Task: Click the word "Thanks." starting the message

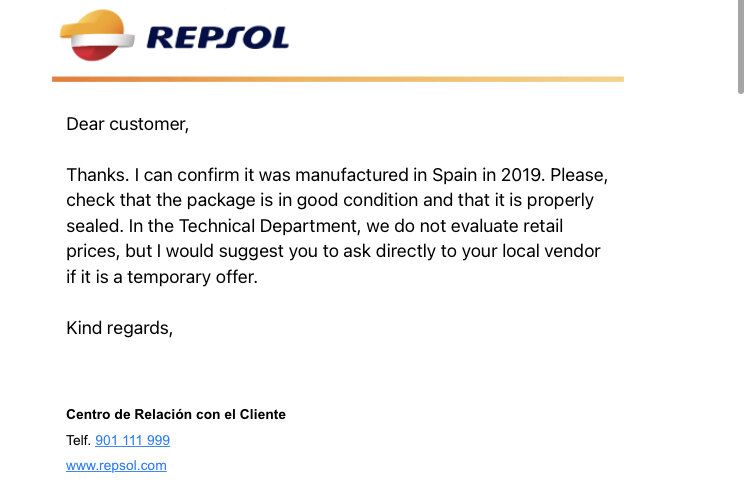Action: (98, 175)
